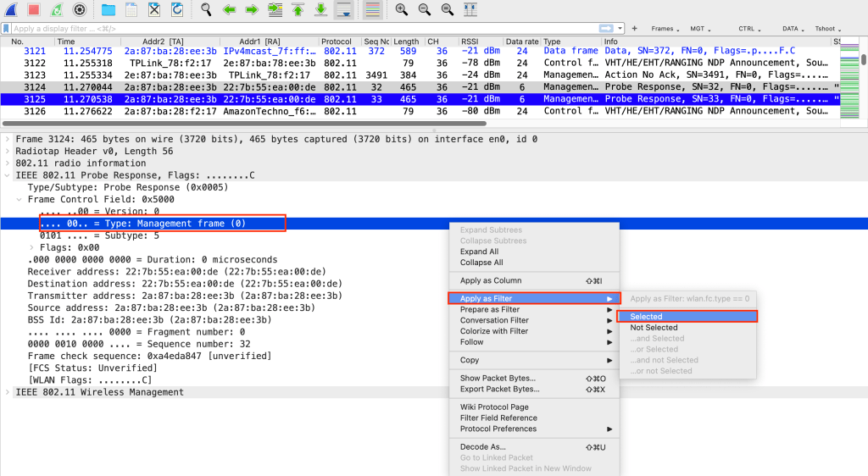Viewport: 868px width, 476px height.
Task: Collapse the Frame Control Field subtree
Action: (20, 199)
